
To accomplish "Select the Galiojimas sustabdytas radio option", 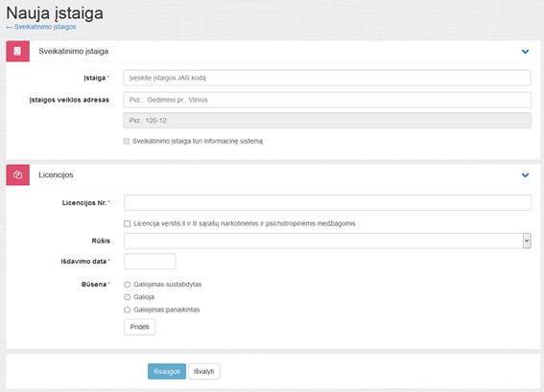I will pyautogui.click(x=128, y=285).
